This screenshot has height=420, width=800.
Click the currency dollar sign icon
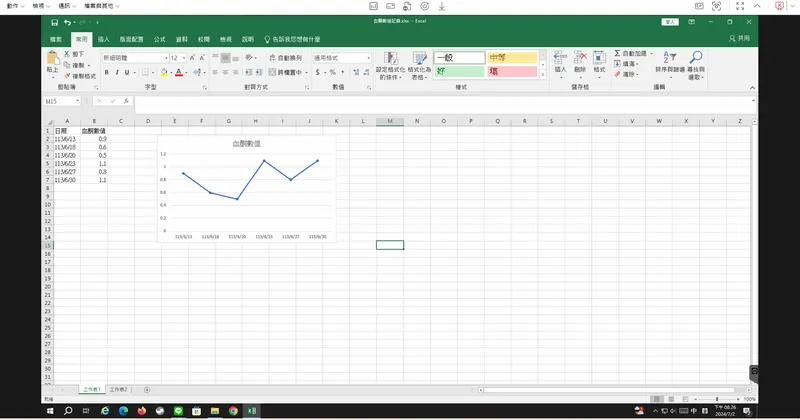point(317,72)
